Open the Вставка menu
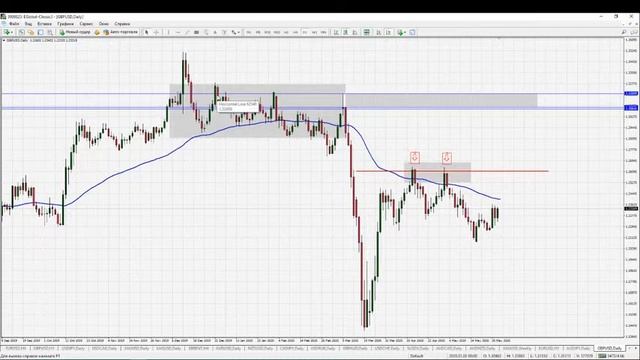Screen dimensions: 640x360 pyautogui.click(x=44, y=24)
